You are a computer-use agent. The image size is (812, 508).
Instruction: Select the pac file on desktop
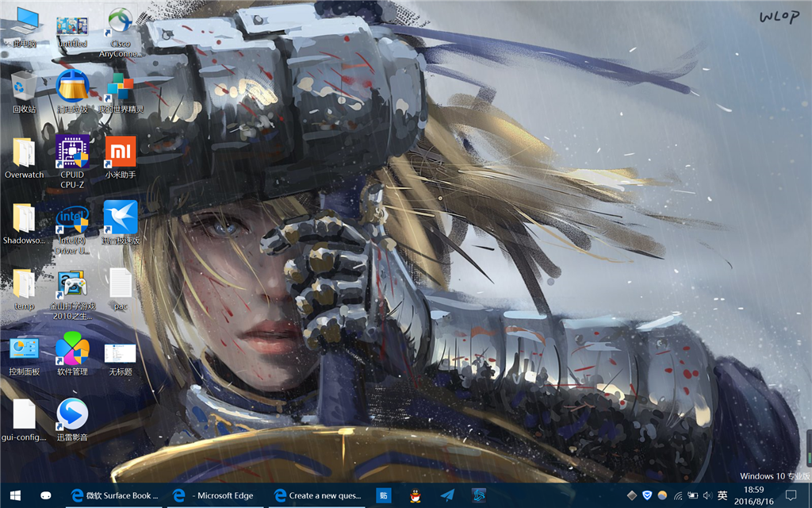click(121, 289)
